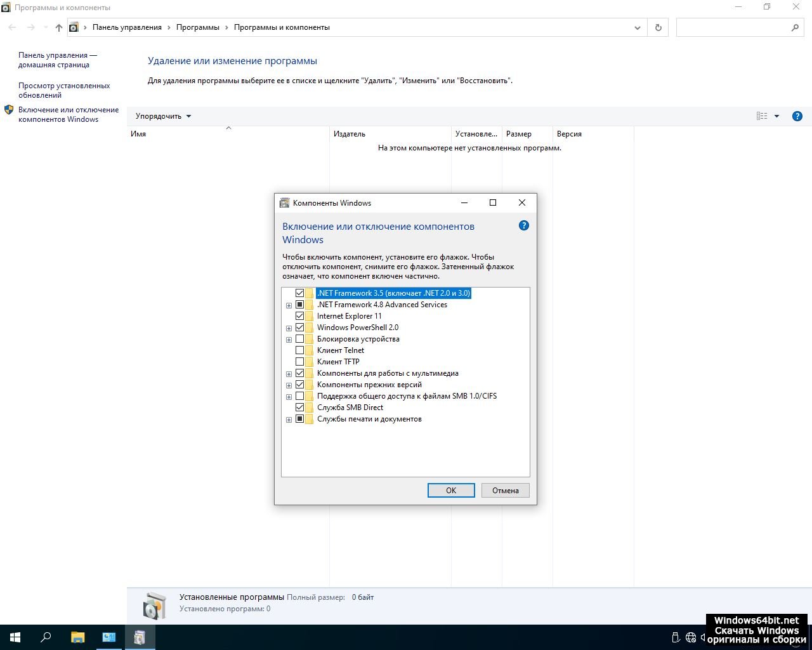
Task: Expand the Windows PowerShell 2.0 node
Action: click(x=289, y=328)
